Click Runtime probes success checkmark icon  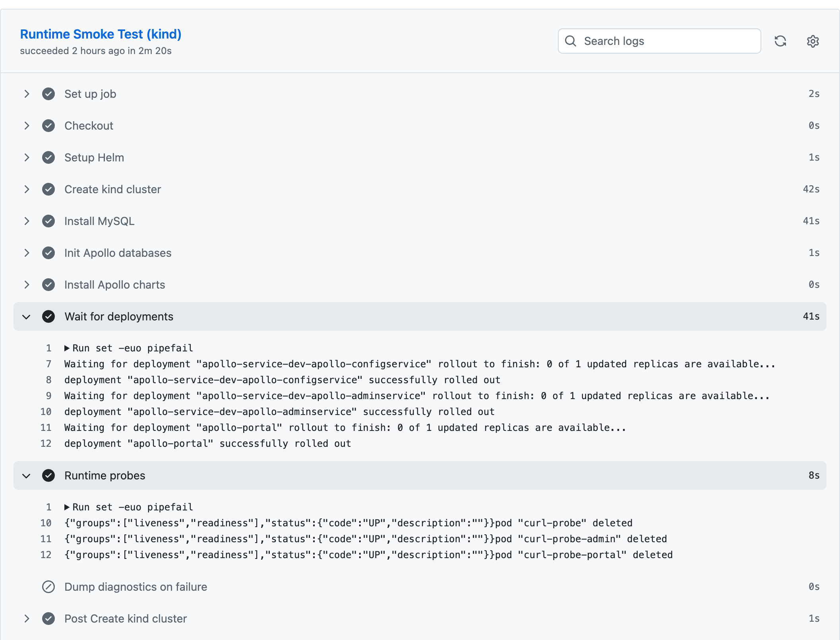click(x=48, y=475)
